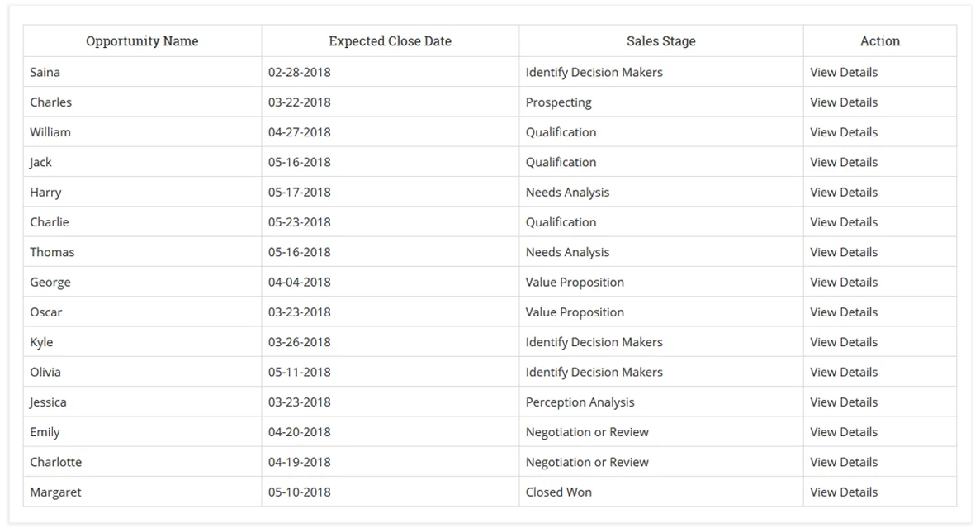980x528 pixels.
Task: Click the Expected Close Date header
Action: pos(390,41)
